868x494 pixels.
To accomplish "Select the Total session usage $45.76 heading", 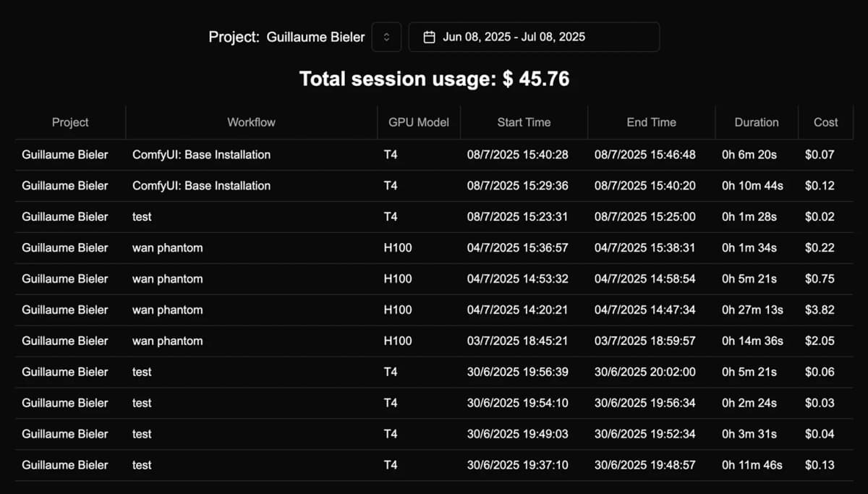I will click(x=434, y=79).
